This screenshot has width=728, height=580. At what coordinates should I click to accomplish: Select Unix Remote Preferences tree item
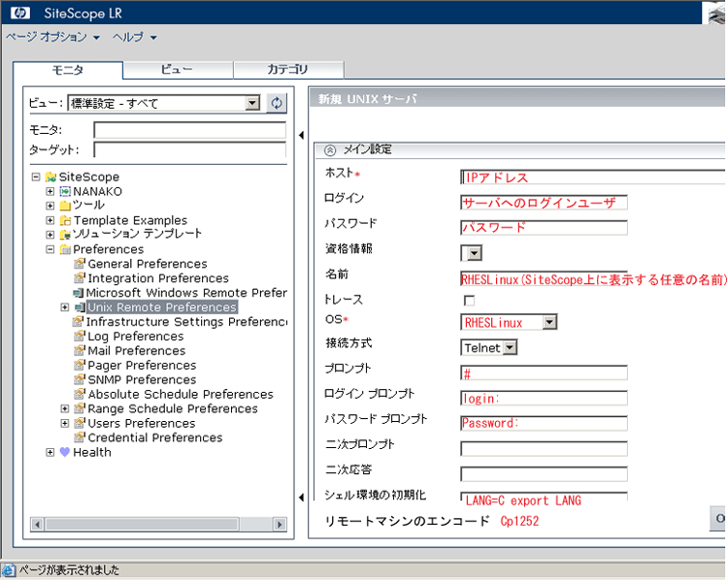tap(162, 307)
